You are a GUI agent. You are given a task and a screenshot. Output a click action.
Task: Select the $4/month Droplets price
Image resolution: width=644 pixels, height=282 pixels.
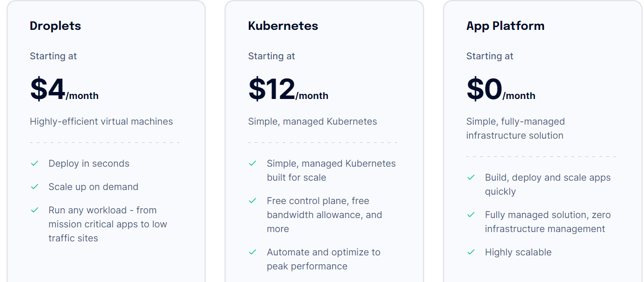[64, 89]
